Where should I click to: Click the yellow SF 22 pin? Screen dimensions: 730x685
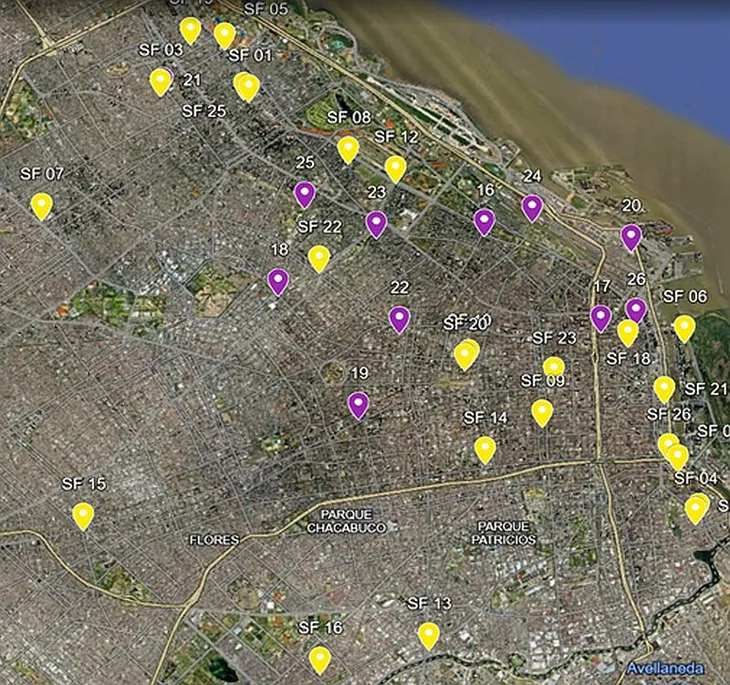point(319,258)
